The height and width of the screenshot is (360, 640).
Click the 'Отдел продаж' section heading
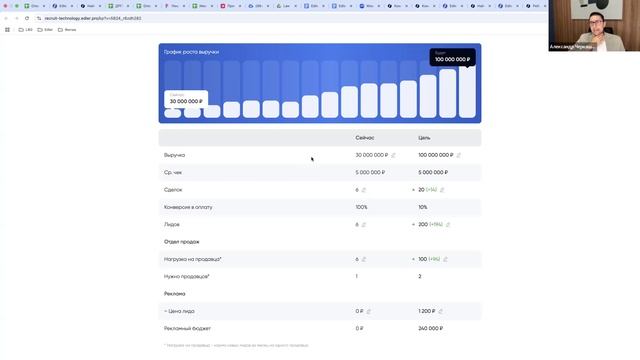182,242
